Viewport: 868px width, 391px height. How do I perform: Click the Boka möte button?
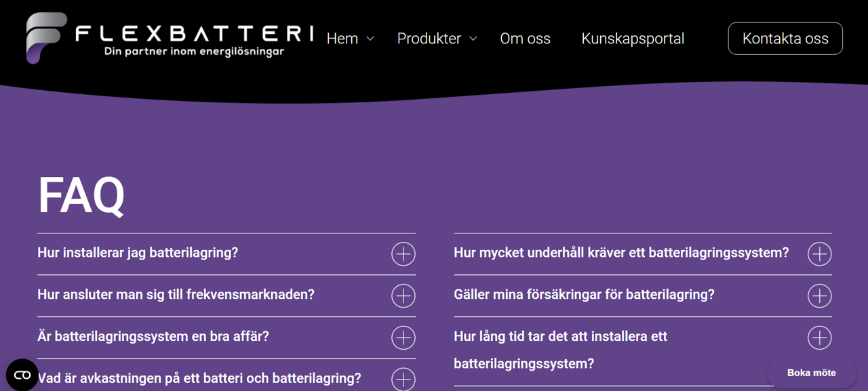point(811,373)
